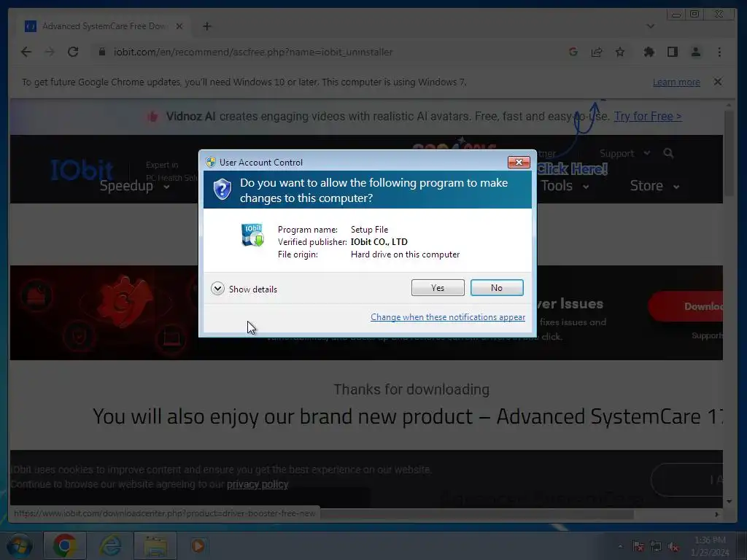Reload the iobit.com page
The width and height of the screenshot is (747, 560).
click(x=73, y=52)
